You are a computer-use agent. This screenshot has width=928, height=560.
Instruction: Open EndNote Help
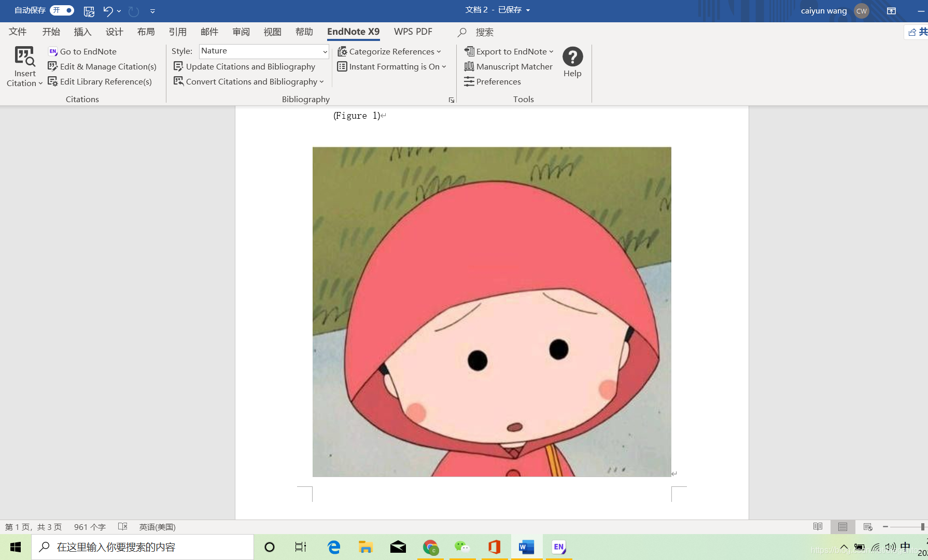pos(572,62)
